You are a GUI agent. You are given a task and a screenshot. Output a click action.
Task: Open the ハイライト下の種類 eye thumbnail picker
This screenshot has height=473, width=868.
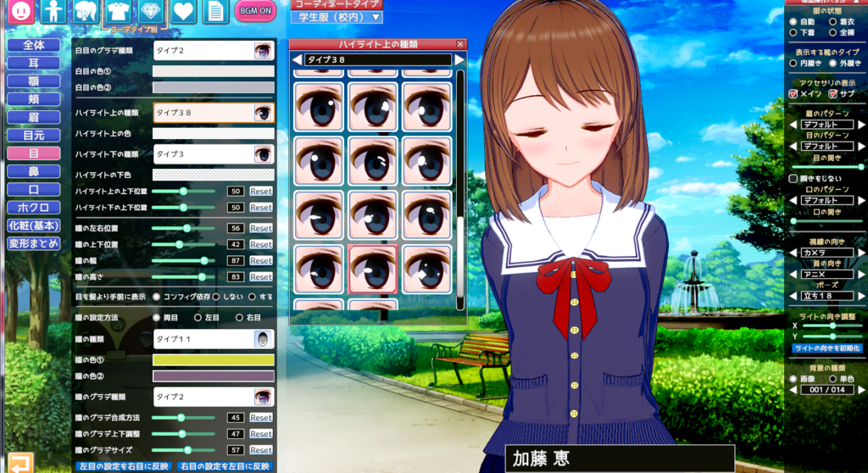coord(263,154)
